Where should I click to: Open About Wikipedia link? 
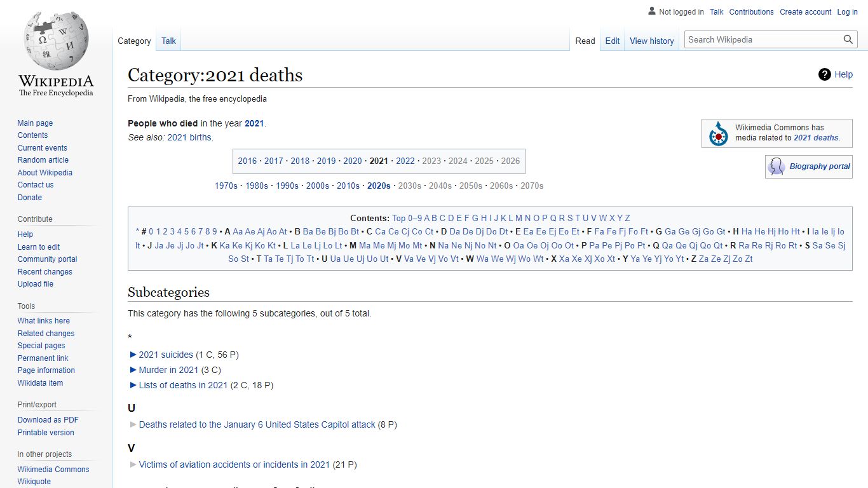pyautogui.click(x=44, y=173)
